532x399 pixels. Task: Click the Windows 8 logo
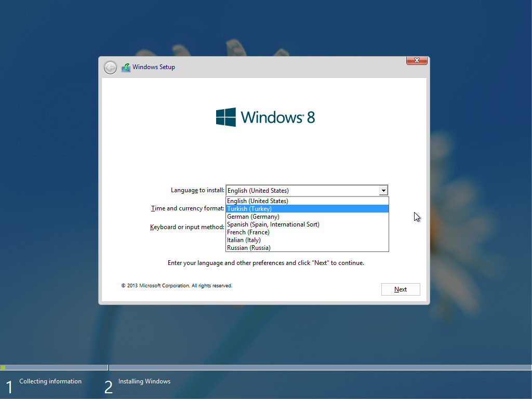(x=265, y=117)
